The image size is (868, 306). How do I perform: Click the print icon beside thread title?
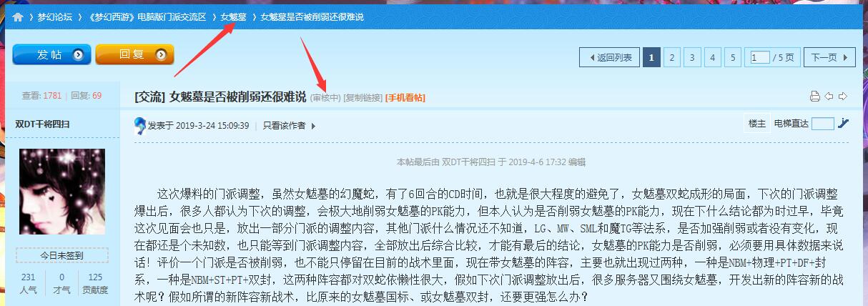[x=814, y=97]
